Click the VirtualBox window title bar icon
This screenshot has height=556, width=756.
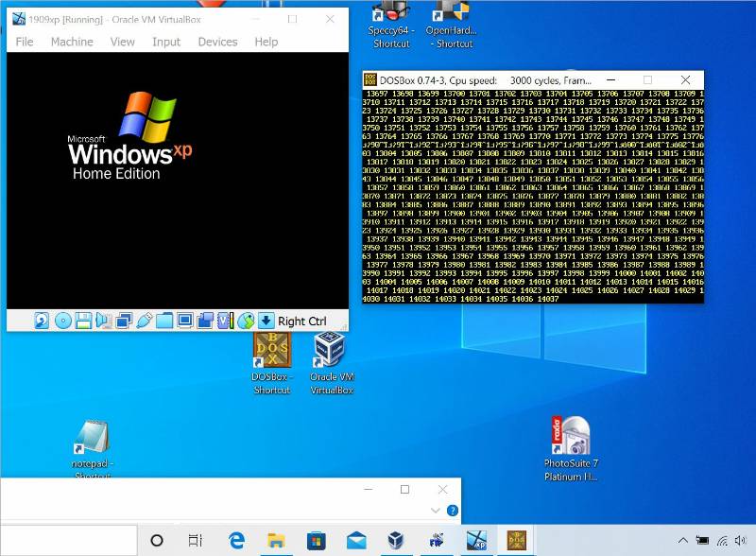click(19, 19)
